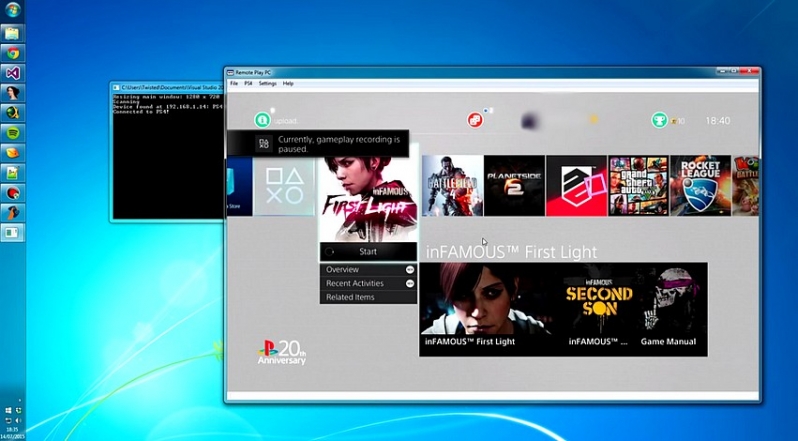Select the PlanetSide 2 game tile
The height and width of the screenshot is (441, 798).
pyautogui.click(x=515, y=186)
